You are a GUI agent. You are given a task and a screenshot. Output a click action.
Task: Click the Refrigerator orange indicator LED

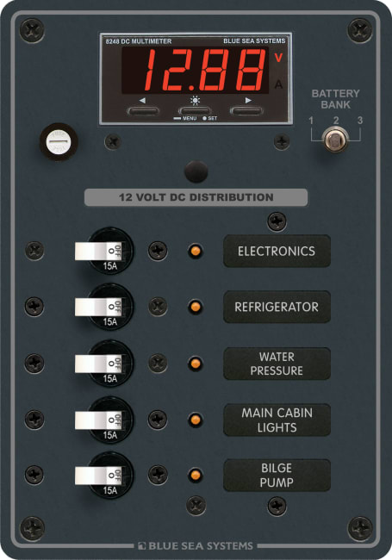196,307
